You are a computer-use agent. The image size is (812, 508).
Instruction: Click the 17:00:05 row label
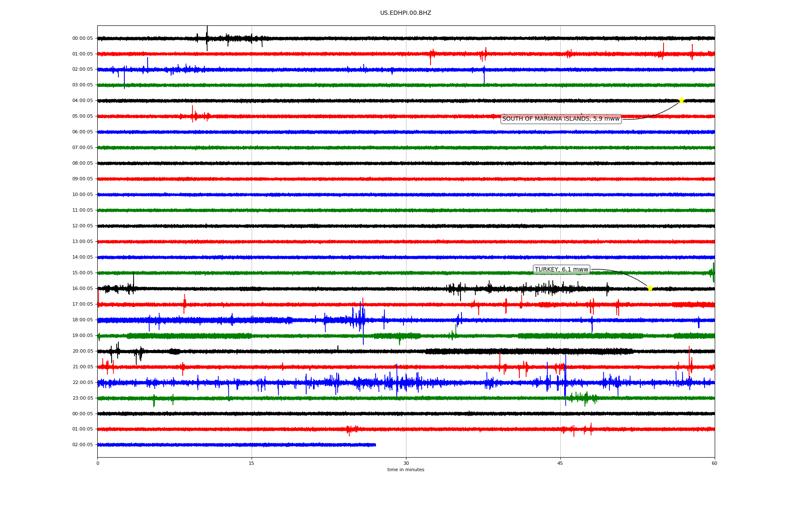pyautogui.click(x=82, y=304)
